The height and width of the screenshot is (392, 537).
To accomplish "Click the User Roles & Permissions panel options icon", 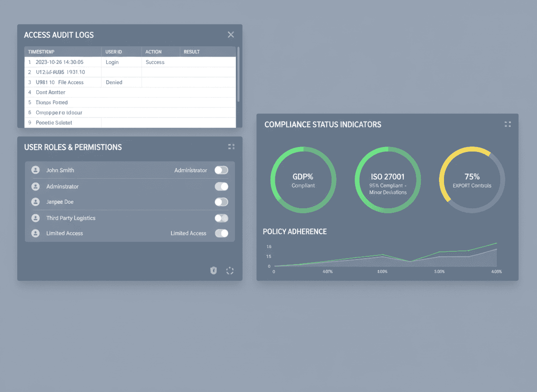I will click(231, 147).
